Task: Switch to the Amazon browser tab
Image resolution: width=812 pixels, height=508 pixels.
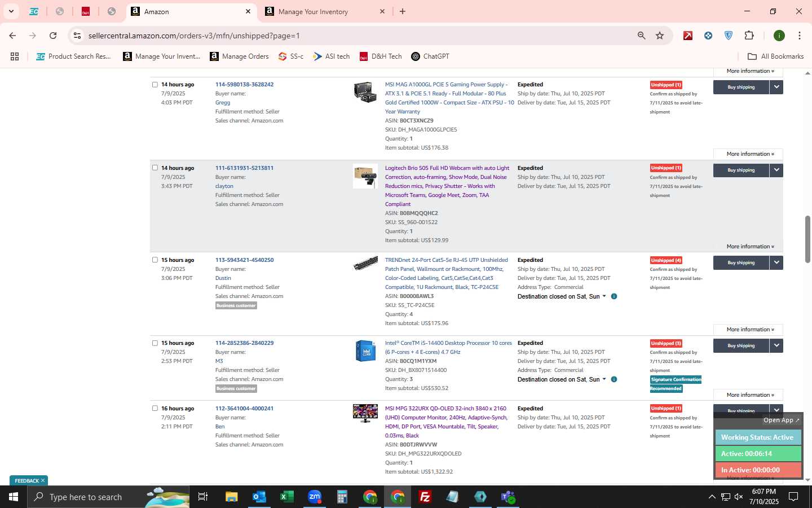Action: [191, 11]
